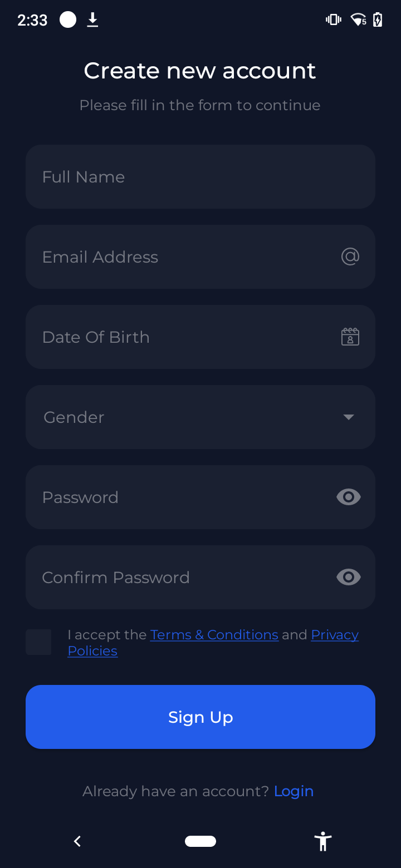
Task: Show password with the Password eye icon
Action: pos(349,497)
